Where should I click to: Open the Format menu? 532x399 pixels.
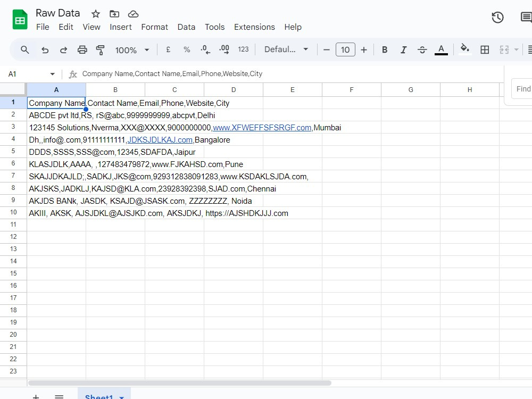[x=154, y=27]
